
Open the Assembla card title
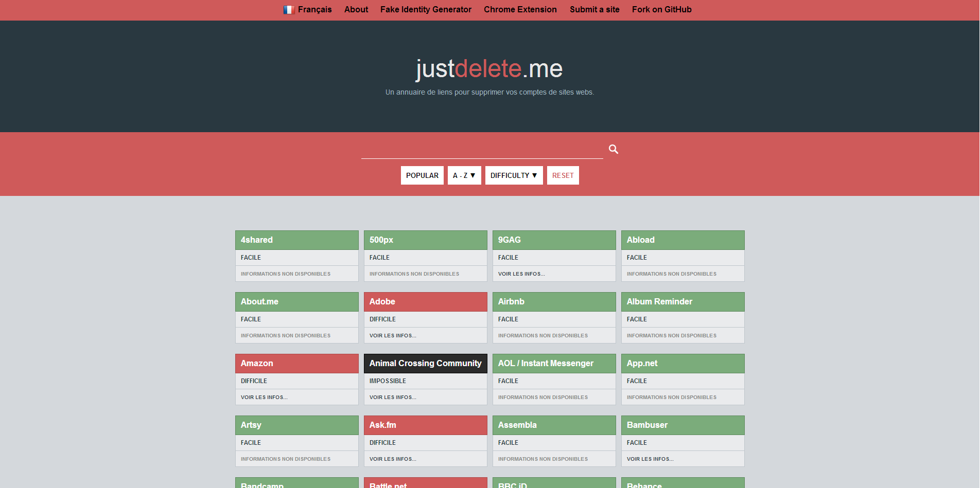(554, 425)
